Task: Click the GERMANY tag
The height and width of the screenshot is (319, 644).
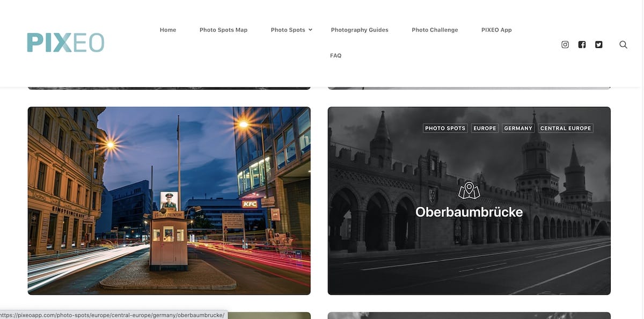Action: pos(518,128)
